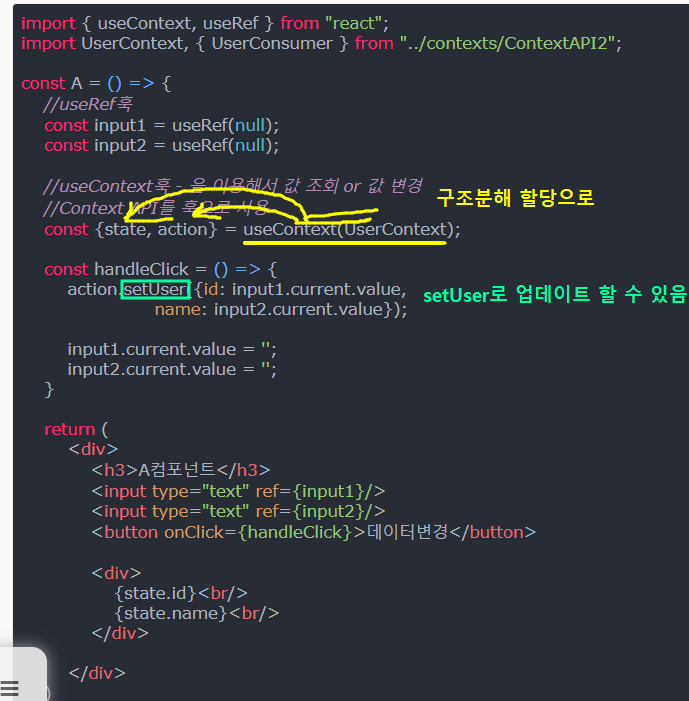This screenshot has height=701, width=689.
Task: Click the line "input1.current.value = '';"
Action: pyautogui.click(x=172, y=350)
